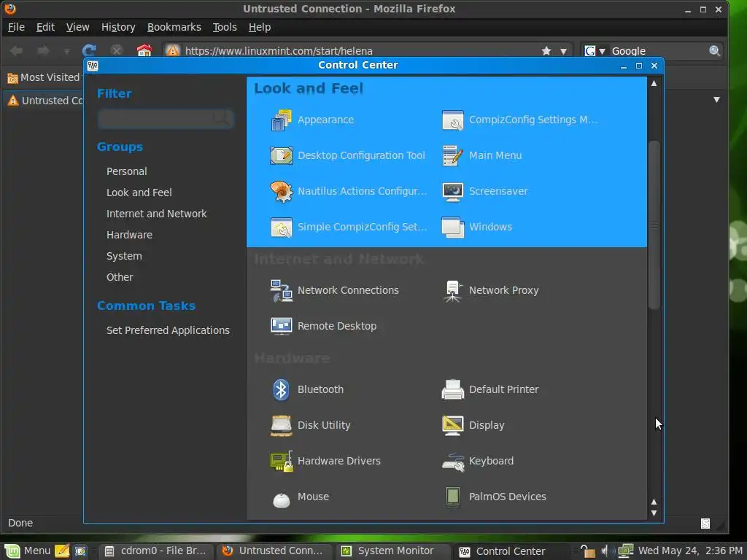Open the Screensaver icon

tap(452, 192)
